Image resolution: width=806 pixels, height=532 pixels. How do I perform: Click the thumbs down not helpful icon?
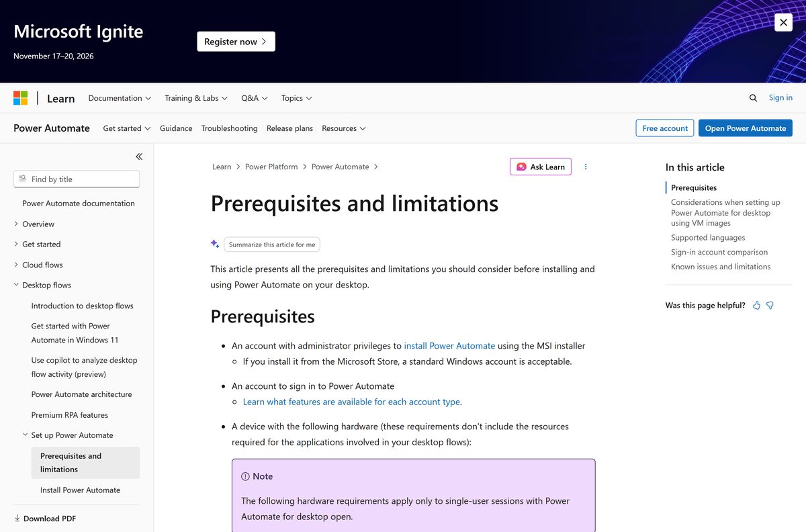pos(770,306)
